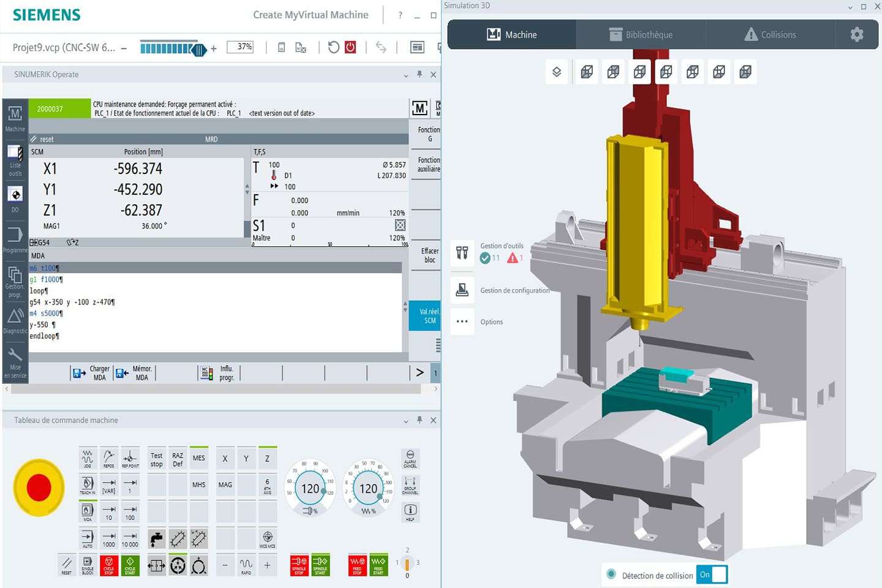The height and width of the screenshot is (588, 882).
Task: Open Gestion de configuration
Action: coord(462,290)
